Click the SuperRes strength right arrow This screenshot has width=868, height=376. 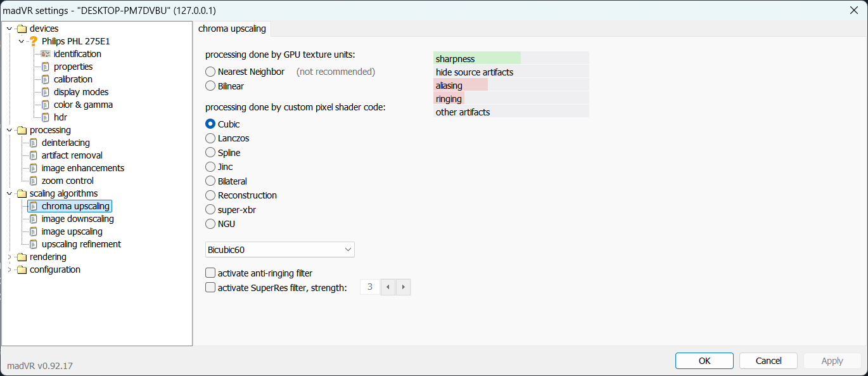click(x=404, y=287)
